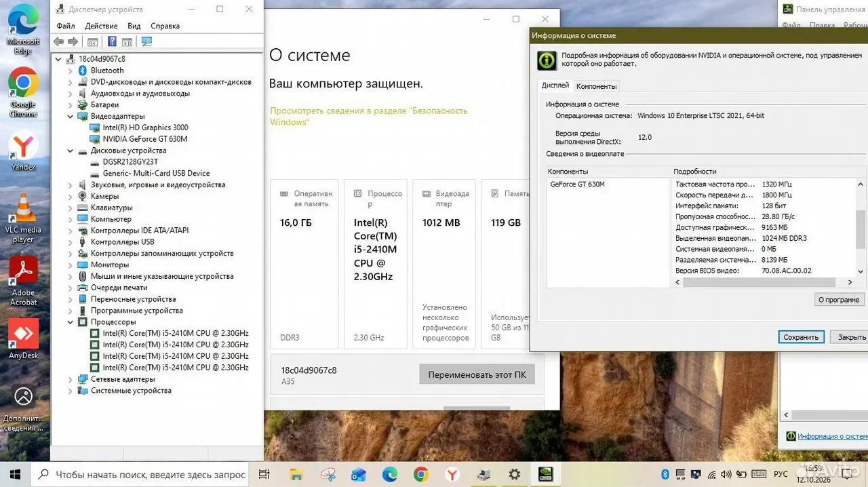Open Outlook icon on the taskbar
Image resolution: width=868 pixels, height=487 pixels.
[359, 474]
